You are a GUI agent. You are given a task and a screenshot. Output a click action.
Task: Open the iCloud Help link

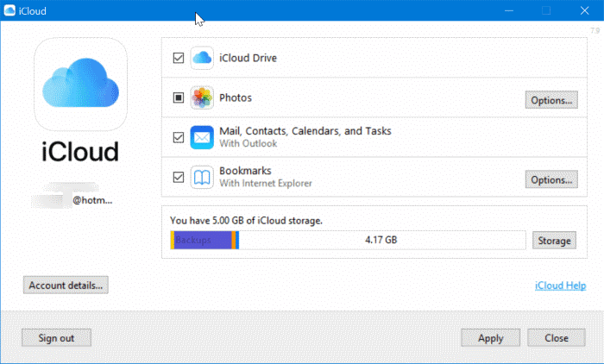561,286
